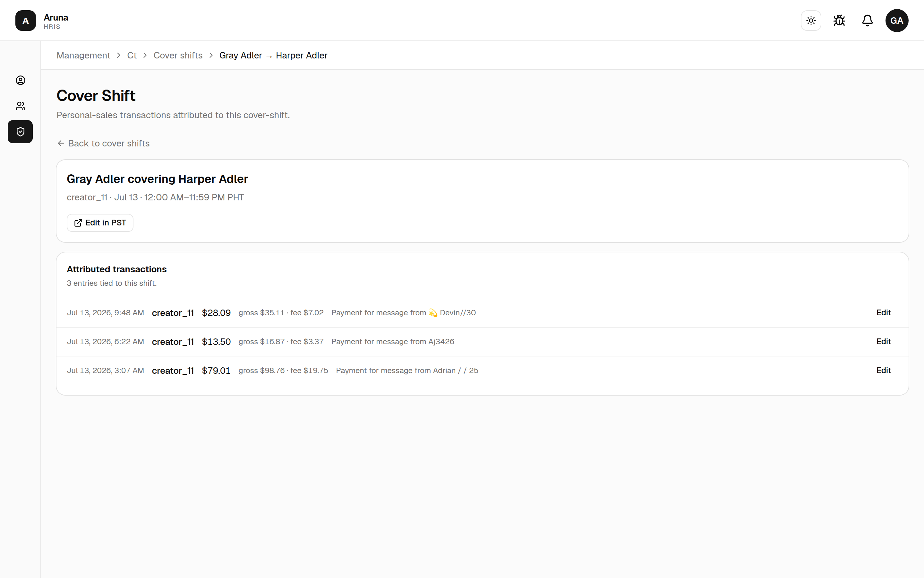Click Personal-sales transactions description text

(173, 115)
